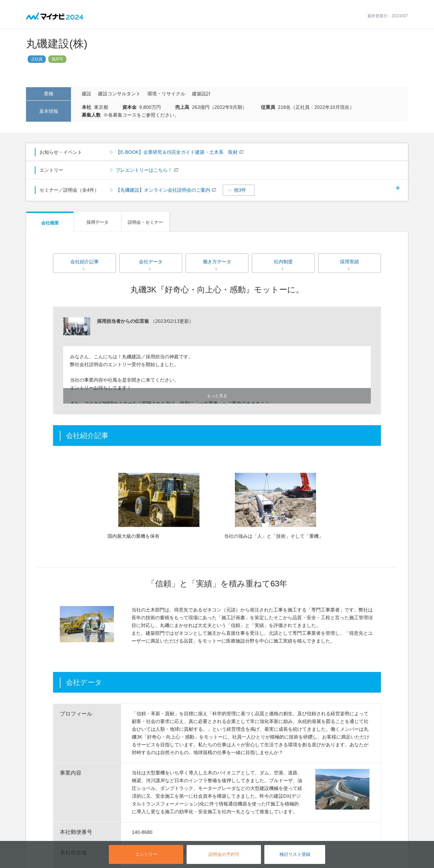Click external-link icon next to E-BOOK link

click(x=241, y=152)
